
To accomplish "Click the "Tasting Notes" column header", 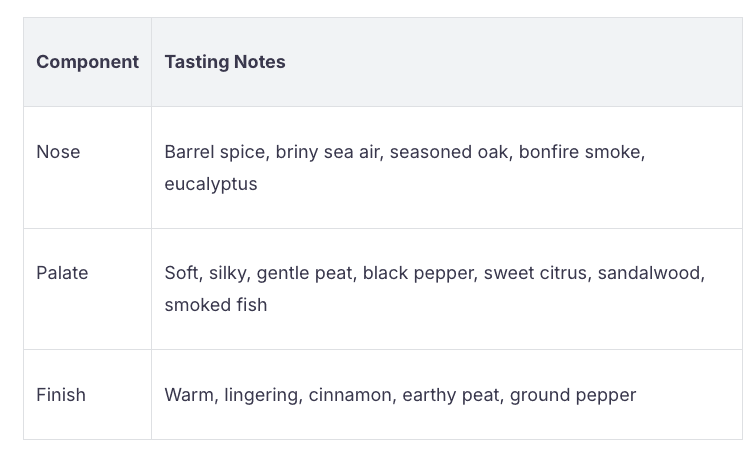I will coord(225,62).
